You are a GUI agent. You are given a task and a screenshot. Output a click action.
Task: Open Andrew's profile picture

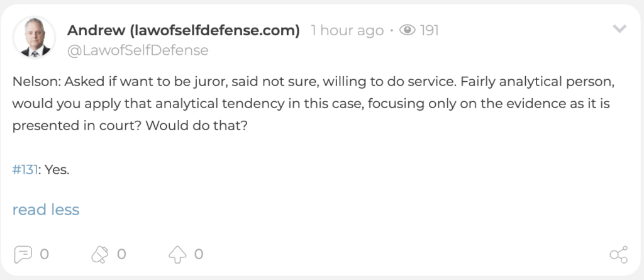35,38
